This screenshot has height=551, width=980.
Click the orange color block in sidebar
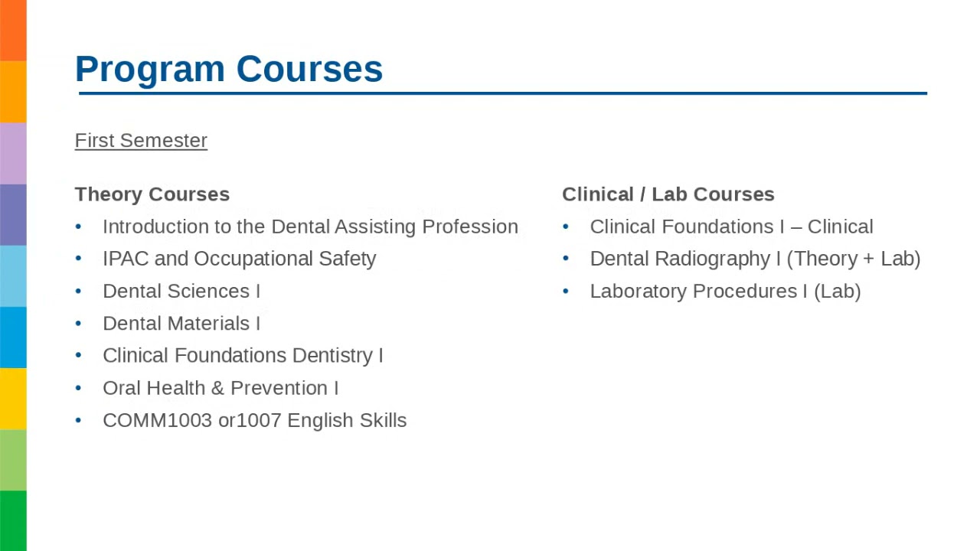click(13, 92)
